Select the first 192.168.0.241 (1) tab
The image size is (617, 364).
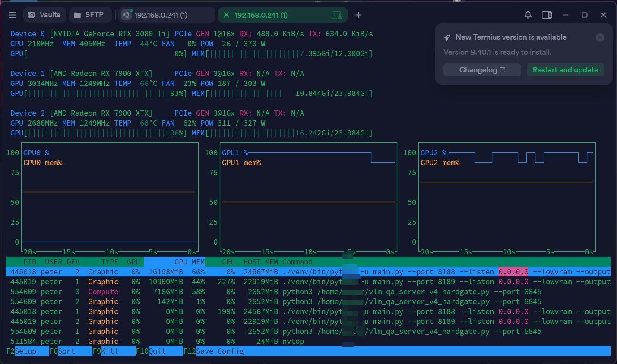(x=167, y=15)
